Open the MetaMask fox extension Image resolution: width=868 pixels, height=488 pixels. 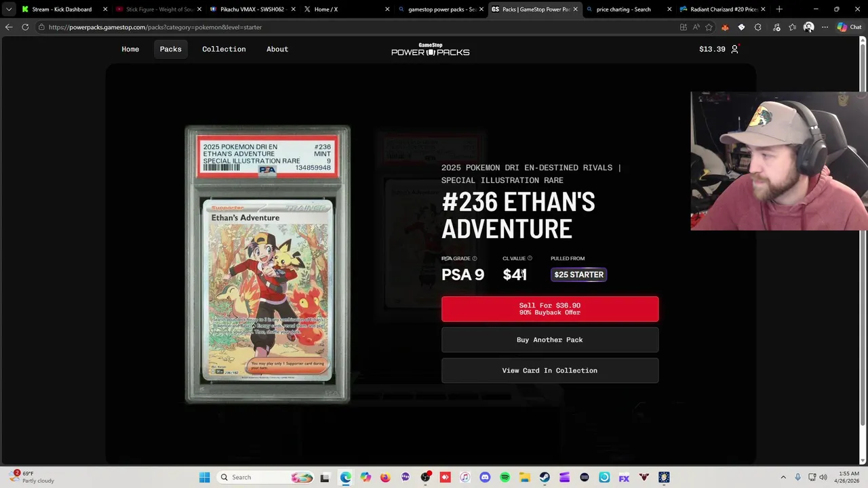[725, 27]
